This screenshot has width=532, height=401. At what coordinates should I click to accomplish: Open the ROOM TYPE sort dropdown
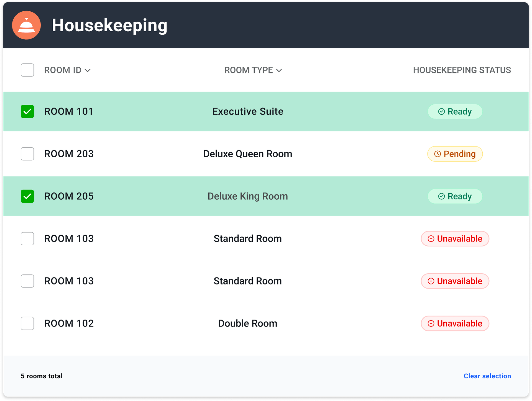click(x=279, y=70)
